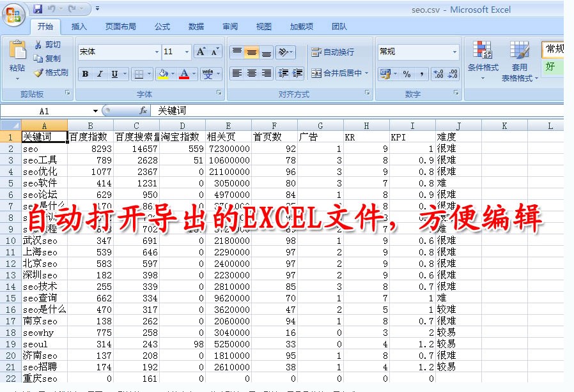Viewport: 574px width, 392px height.
Task: Decrease font size with the small A
Action: [215, 52]
